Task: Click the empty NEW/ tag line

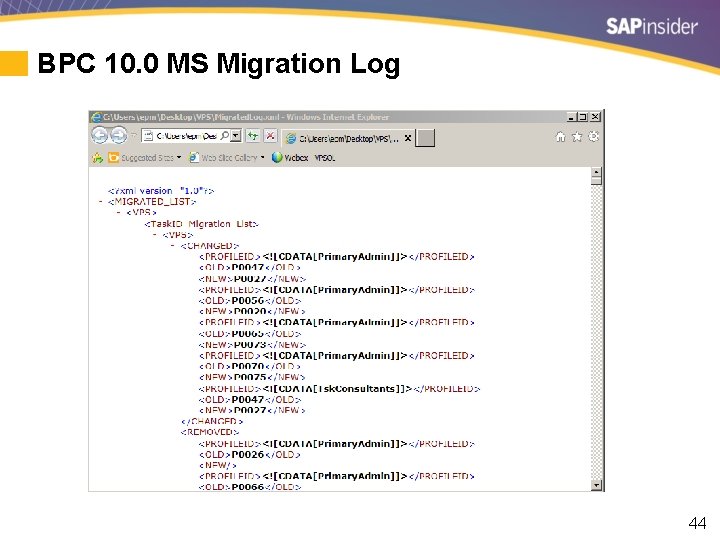Action: 218,465
